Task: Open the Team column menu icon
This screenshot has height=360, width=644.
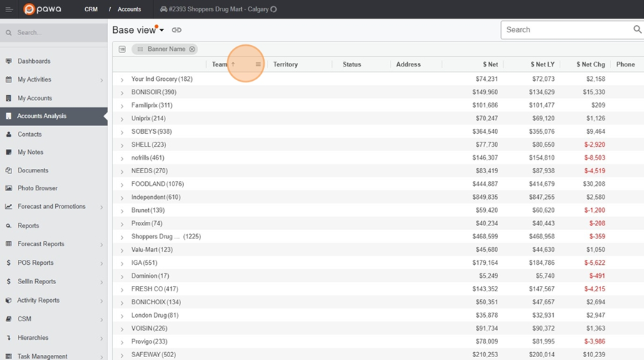Action: point(258,64)
